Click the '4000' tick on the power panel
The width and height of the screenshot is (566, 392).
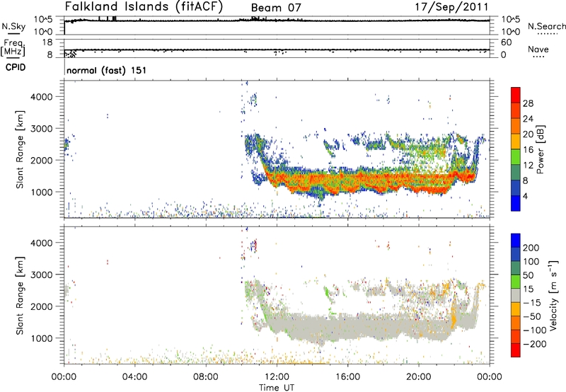point(41,97)
